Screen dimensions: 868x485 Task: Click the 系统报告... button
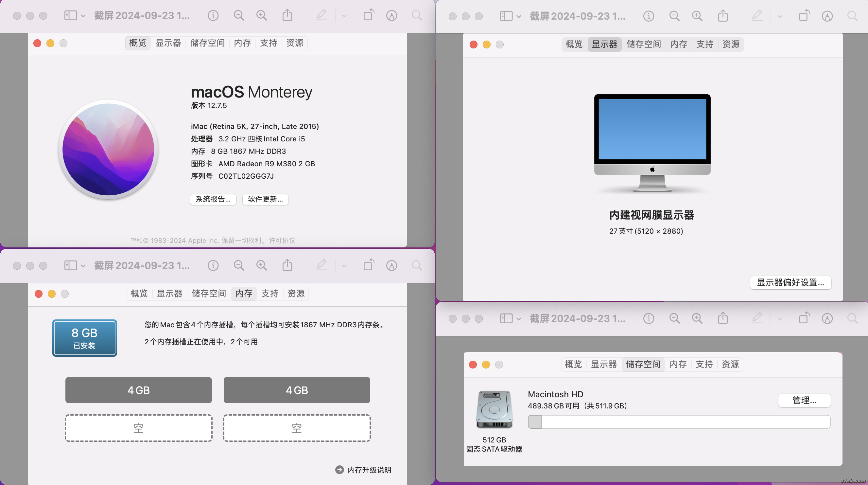coord(213,199)
